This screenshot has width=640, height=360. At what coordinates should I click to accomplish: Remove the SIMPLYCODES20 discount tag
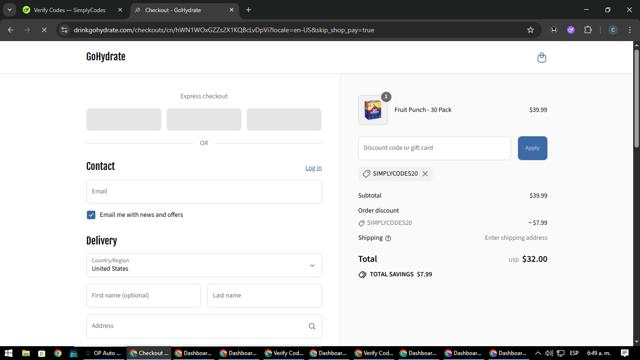425,173
